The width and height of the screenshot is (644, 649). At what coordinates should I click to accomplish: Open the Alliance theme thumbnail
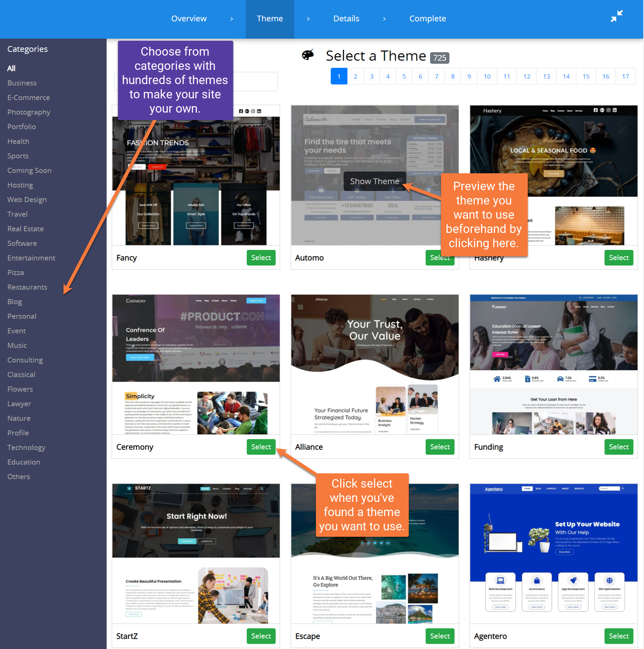pyautogui.click(x=375, y=365)
